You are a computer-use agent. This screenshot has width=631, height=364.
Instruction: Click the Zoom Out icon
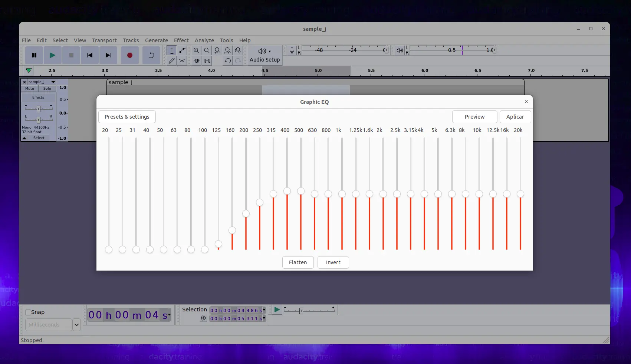click(x=207, y=50)
